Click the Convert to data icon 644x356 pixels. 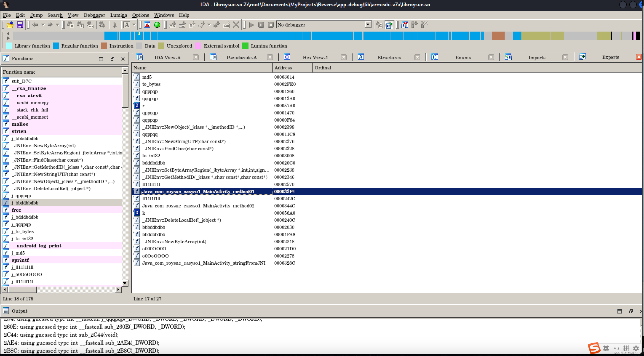tap(183, 25)
